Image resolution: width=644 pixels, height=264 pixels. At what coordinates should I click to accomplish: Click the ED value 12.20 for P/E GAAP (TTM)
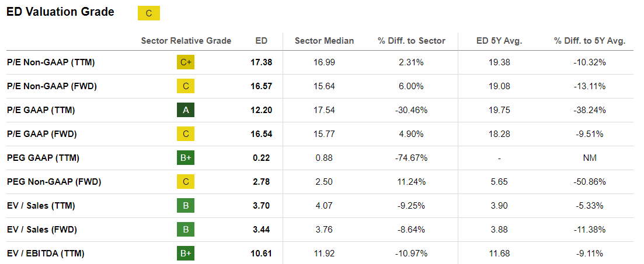point(261,110)
